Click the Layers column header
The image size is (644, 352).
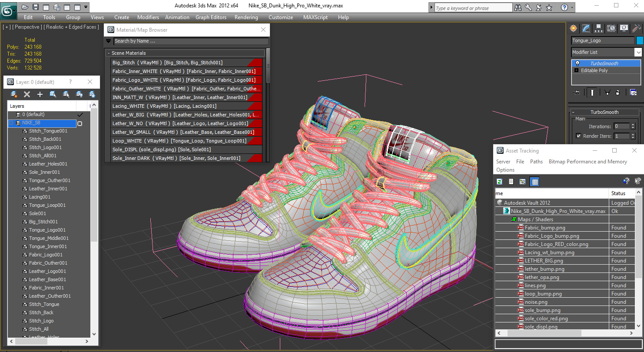click(42, 106)
